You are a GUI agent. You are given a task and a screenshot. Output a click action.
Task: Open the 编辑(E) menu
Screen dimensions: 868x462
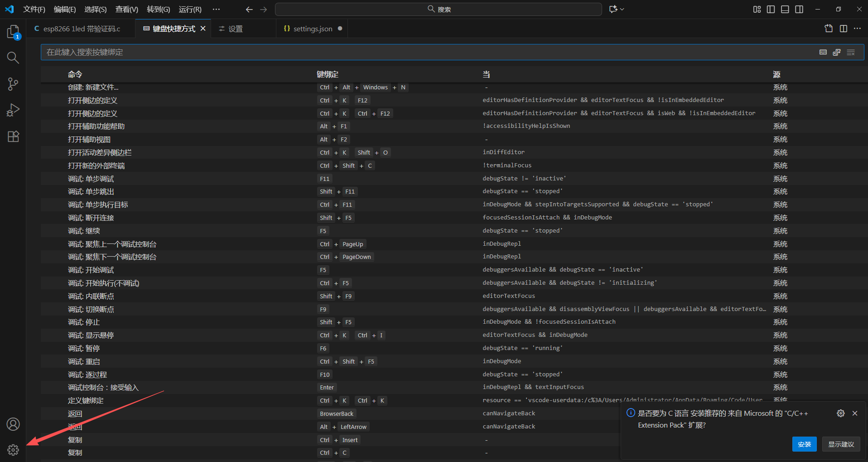[64, 9]
